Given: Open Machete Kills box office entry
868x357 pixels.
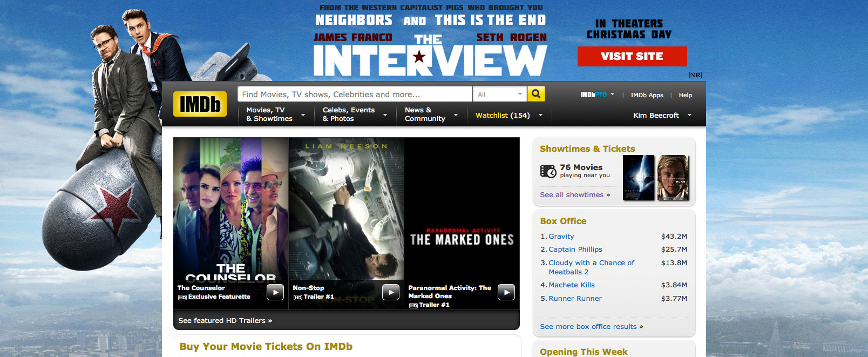Looking at the screenshot, I should click(572, 285).
